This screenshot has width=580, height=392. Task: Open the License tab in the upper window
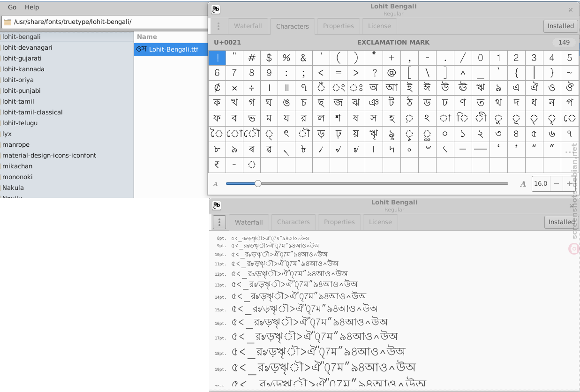coord(379,26)
